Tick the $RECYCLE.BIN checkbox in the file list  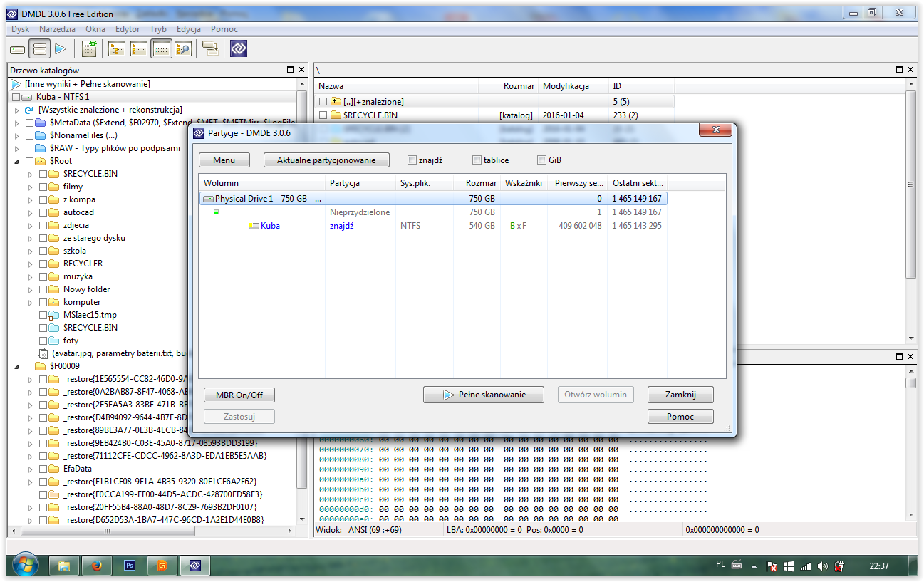323,115
